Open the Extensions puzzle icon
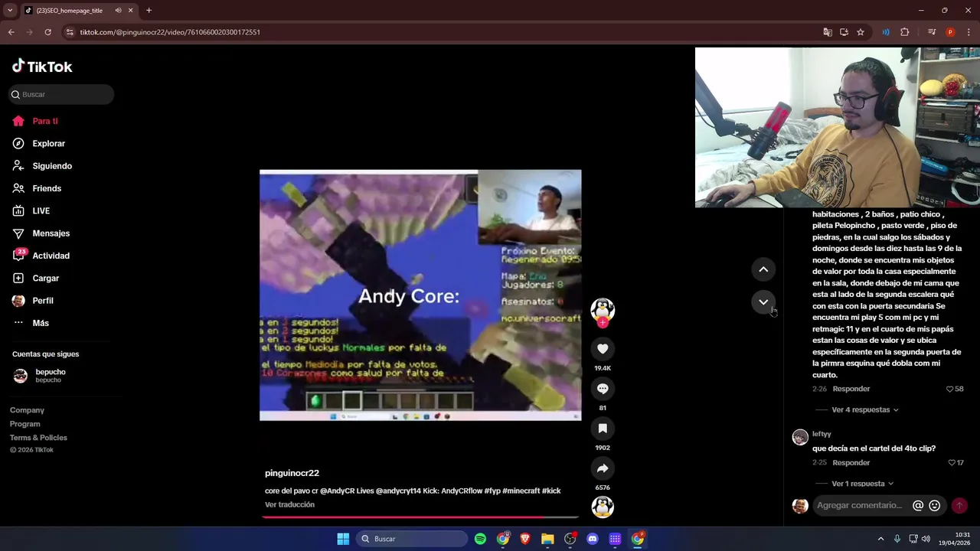 (x=905, y=32)
